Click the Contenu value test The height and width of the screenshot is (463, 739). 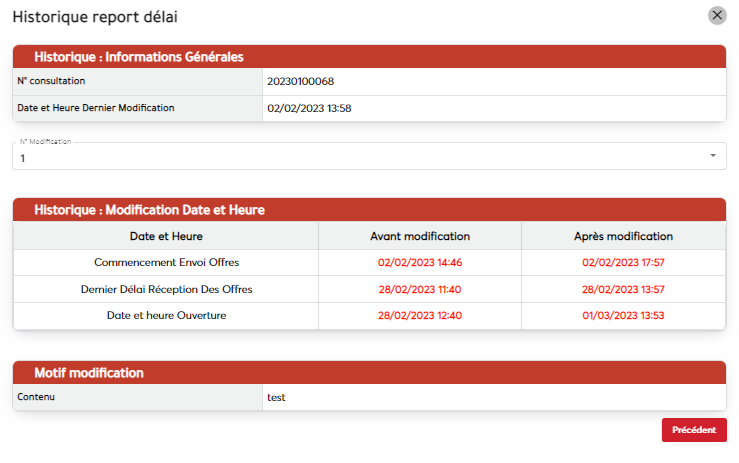276,397
